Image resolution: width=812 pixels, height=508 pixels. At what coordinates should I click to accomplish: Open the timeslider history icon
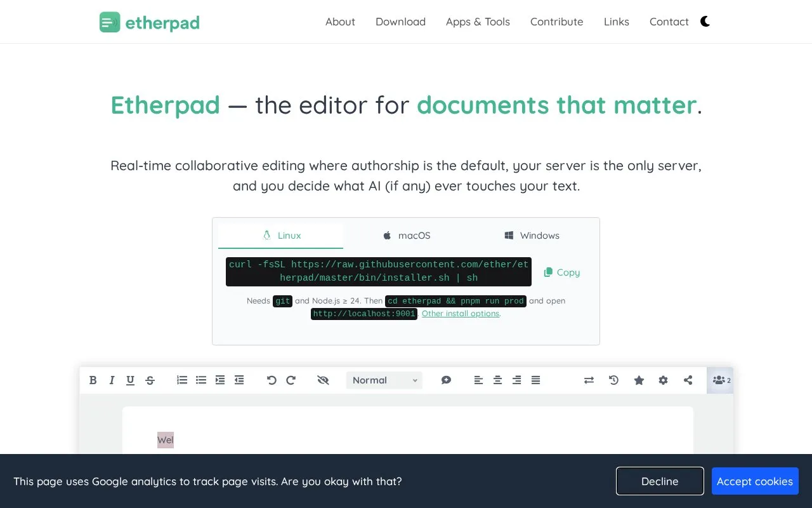(x=613, y=380)
